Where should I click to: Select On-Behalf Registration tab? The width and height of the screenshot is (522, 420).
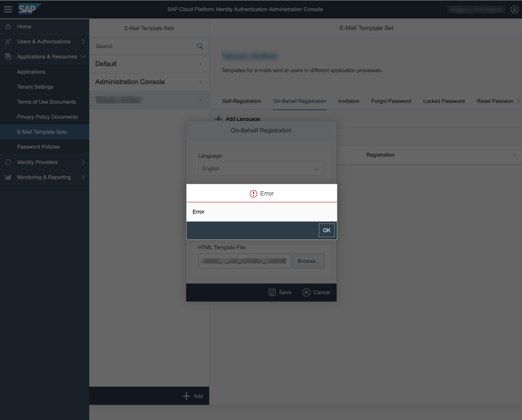[x=300, y=101]
